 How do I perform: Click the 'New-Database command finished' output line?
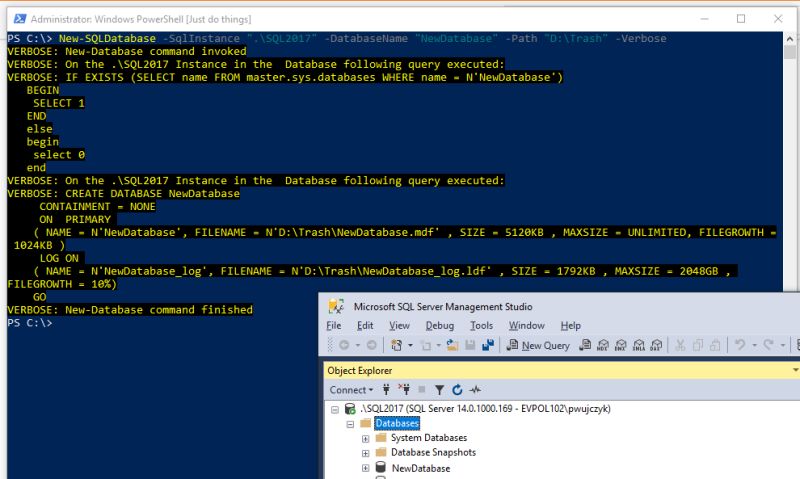click(130, 310)
